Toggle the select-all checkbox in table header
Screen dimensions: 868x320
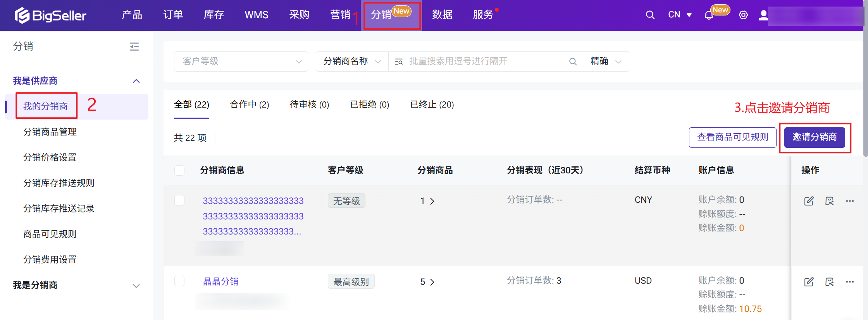pyautogui.click(x=179, y=170)
